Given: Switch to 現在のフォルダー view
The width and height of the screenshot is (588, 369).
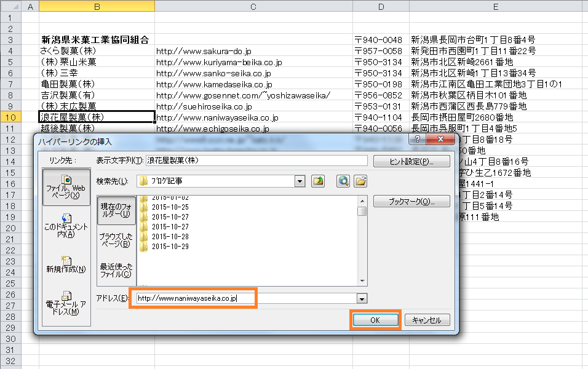Looking at the screenshot, I should (117, 210).
